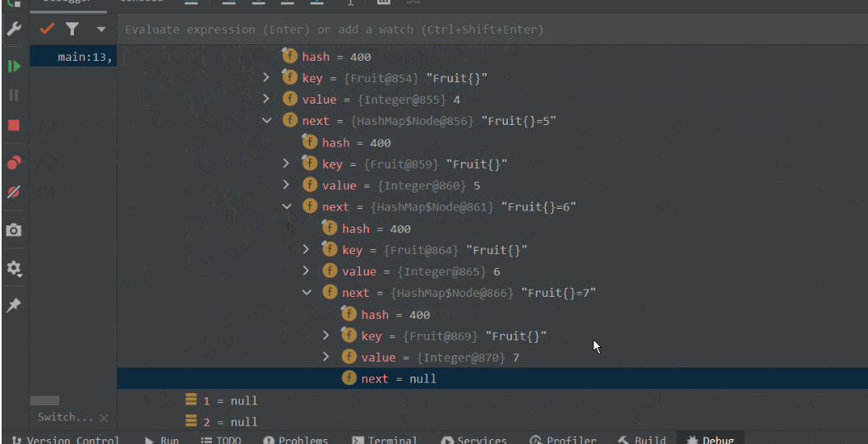Click the Switch... hint label in frames pane
Screen dimensions: 868x444
point(65,418)
